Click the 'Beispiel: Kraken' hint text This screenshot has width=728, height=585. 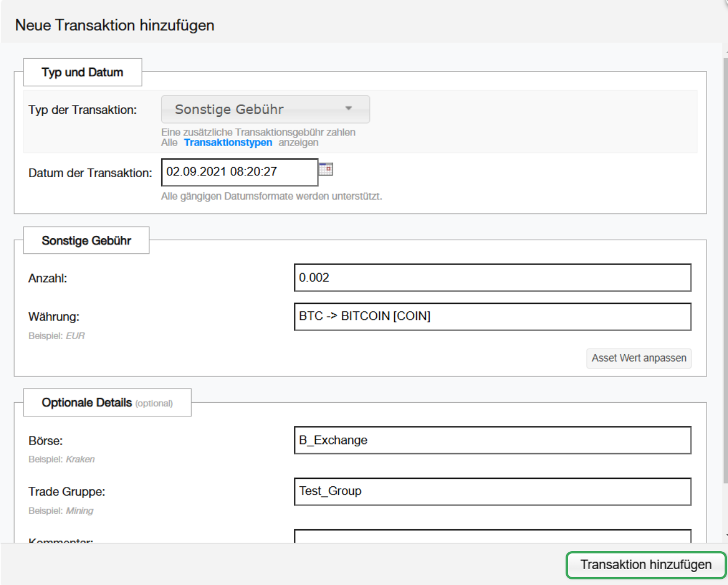pyautogui.click(x=61, y=459)
